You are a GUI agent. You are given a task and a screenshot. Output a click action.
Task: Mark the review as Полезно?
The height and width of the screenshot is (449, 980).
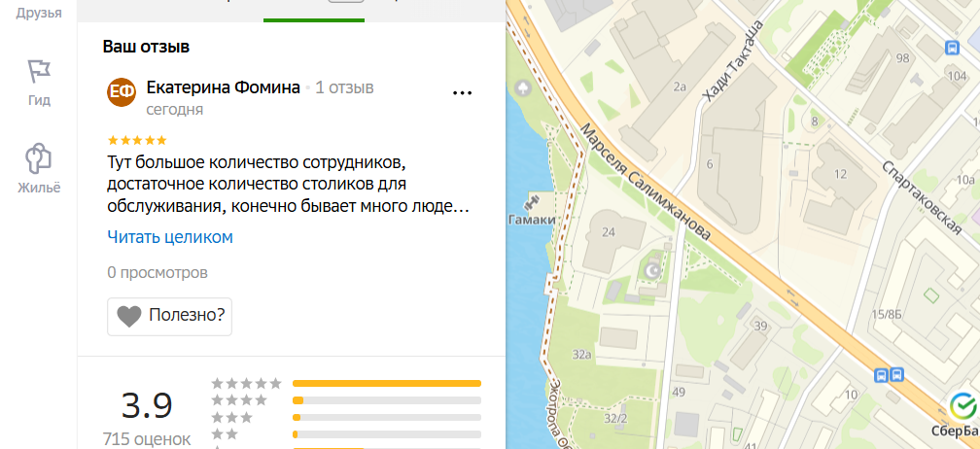point(169,317)
